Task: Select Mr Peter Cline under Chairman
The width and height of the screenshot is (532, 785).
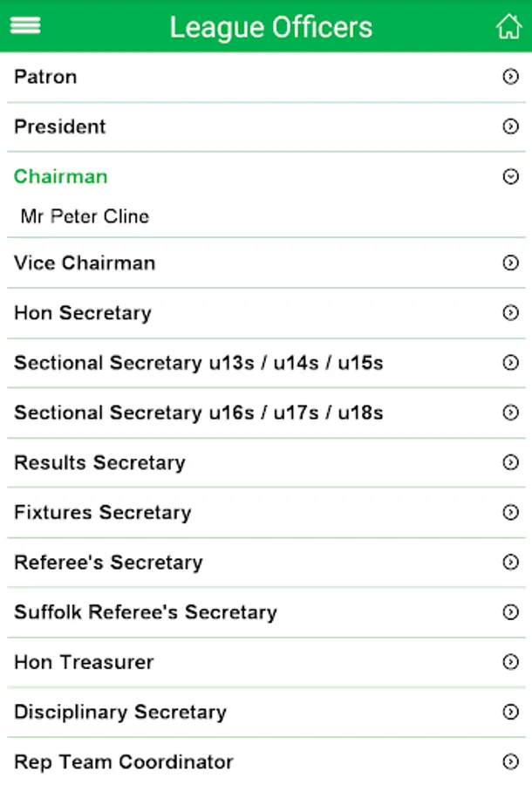Action: click(x=85, y=216)
